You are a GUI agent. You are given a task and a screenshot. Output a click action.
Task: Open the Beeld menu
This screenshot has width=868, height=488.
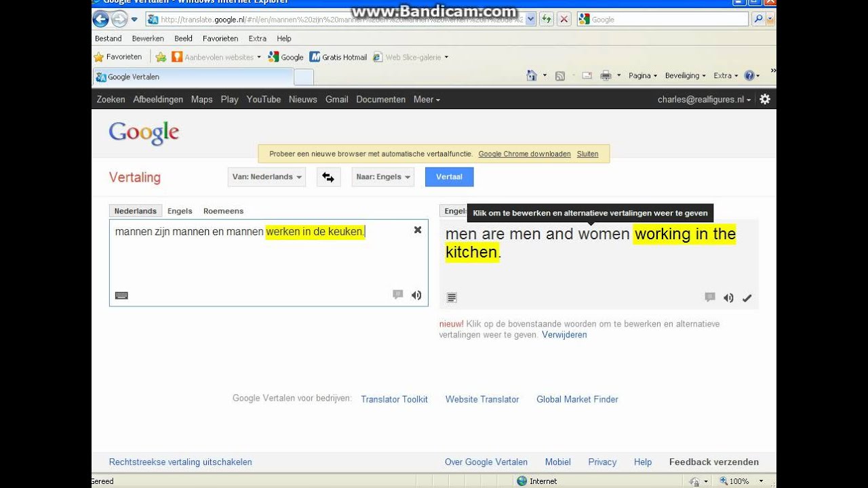(x=184, y=39)
